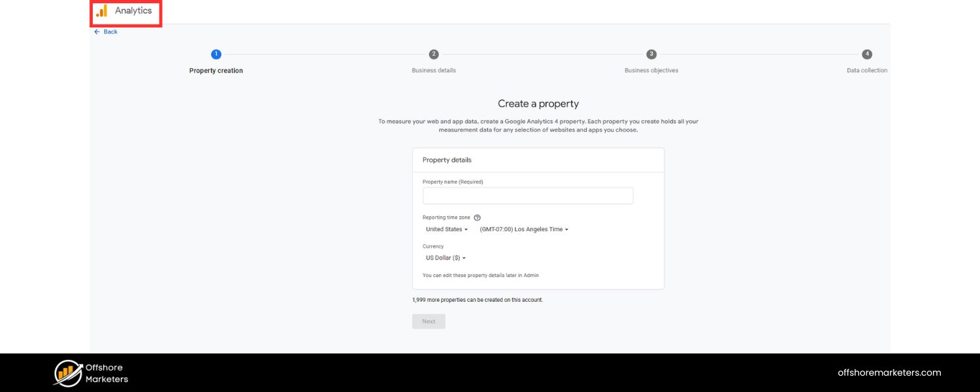The image size is (980, 392).
Task: Click the back arrow icon
Action: click(97, 31)
